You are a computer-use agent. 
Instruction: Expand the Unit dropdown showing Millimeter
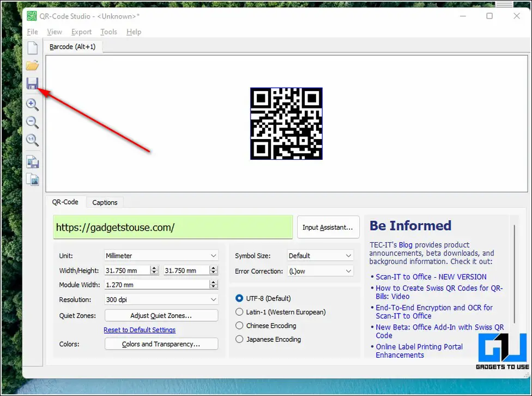pos(161,255)
